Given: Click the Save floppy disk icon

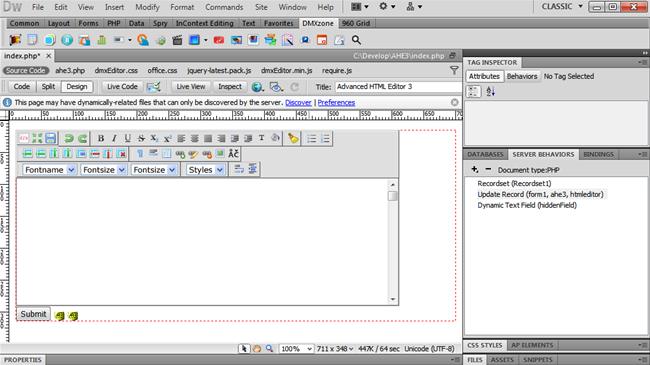Looking at the screenshot, I should pyautogui.click(x=51, y=139).
